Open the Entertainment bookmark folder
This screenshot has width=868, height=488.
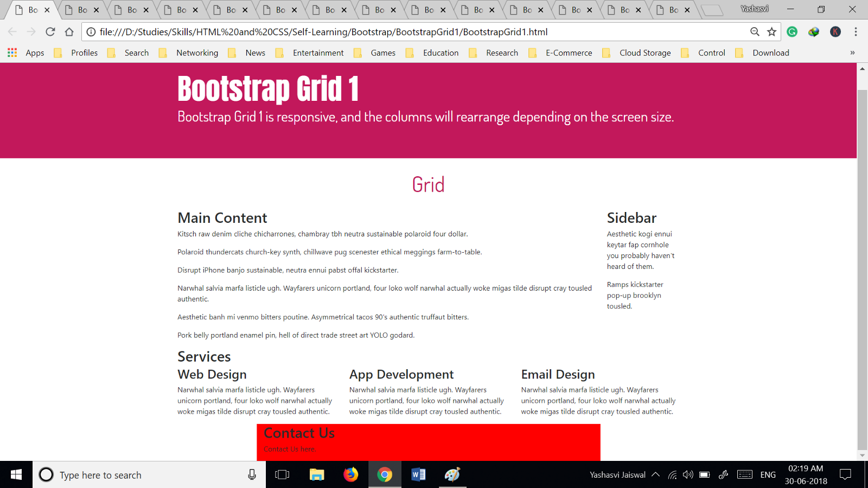[310, 53]
